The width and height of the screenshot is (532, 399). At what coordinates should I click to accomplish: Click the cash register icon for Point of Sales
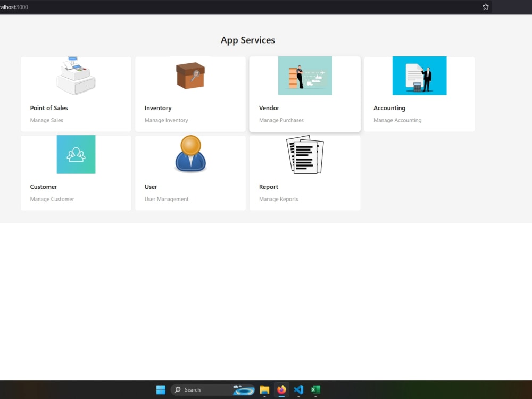pyautogui.click(x=76, y=76)
